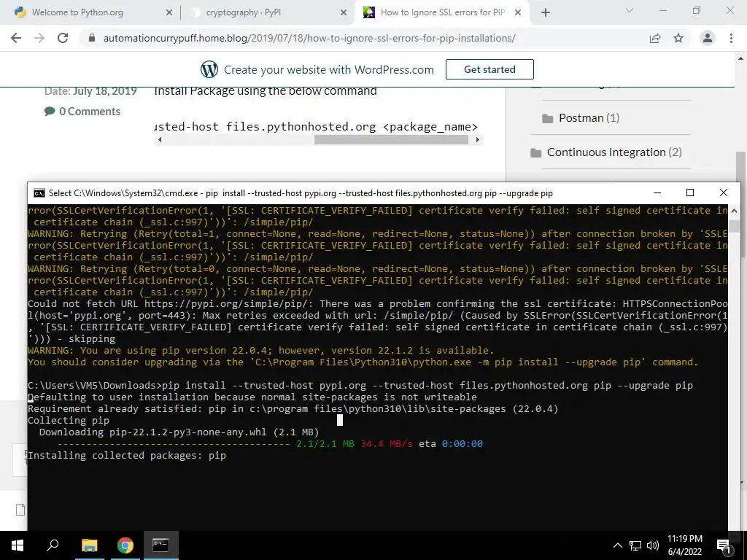
Task: Open Chrome profile avatar
Action: (x=708, y=38)
